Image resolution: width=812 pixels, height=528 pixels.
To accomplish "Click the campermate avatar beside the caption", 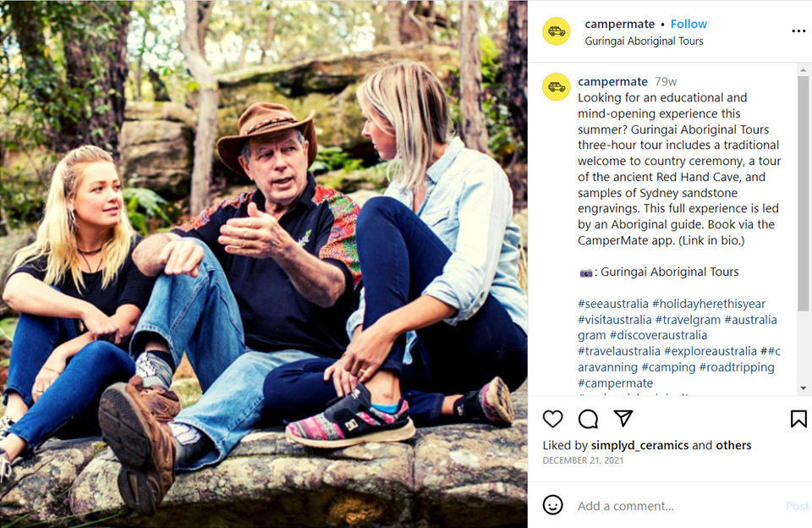I will tap(556, 87).
